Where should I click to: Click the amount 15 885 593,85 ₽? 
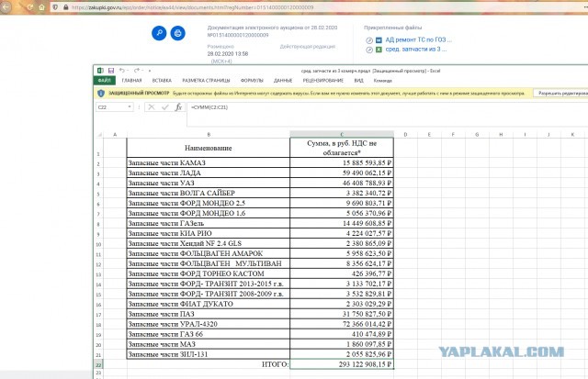342,162
